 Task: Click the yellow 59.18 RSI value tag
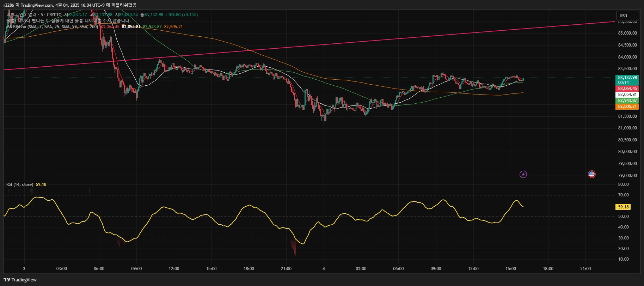623,207
